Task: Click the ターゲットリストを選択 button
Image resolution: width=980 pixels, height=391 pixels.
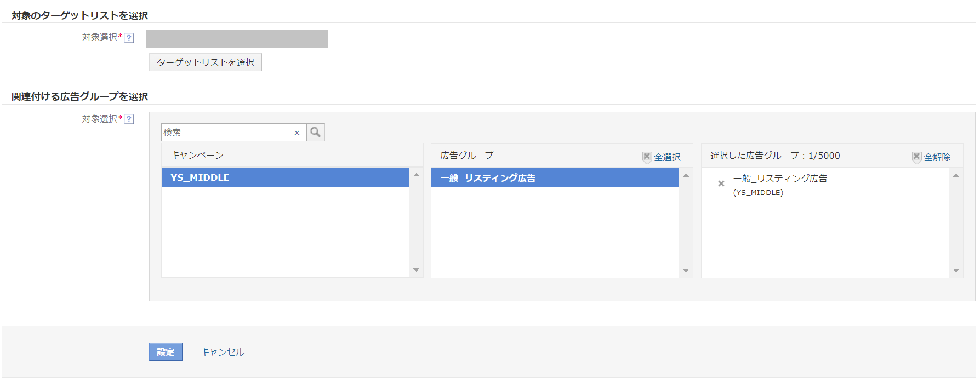Action: pos(206,62)
